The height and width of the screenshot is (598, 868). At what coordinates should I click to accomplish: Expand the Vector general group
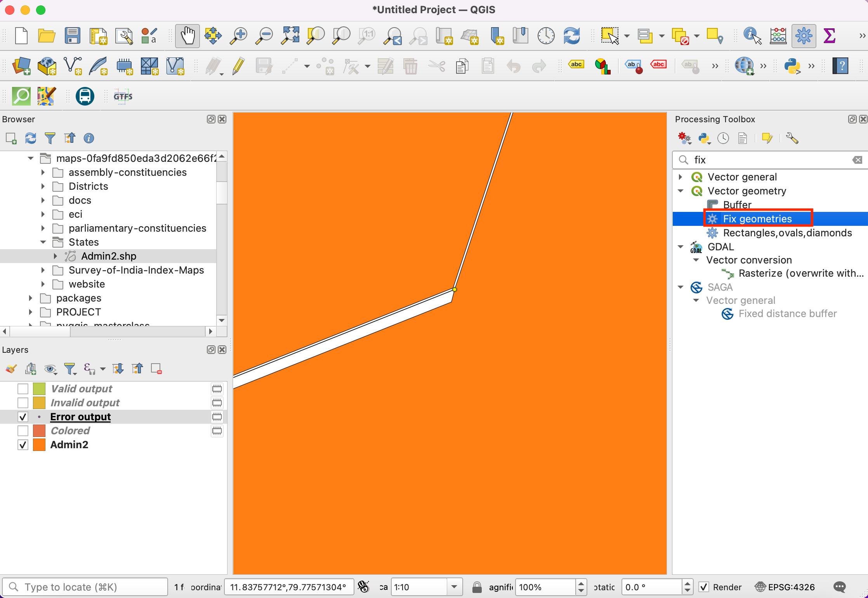(x=681, y=177)
